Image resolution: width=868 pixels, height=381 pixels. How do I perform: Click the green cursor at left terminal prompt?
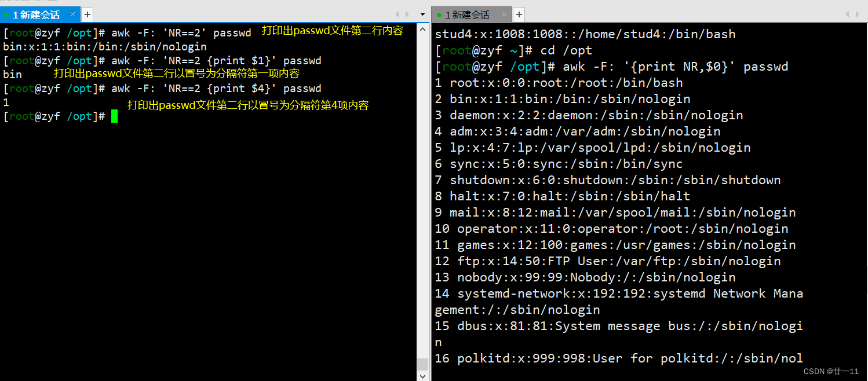(x=115, y=116)
